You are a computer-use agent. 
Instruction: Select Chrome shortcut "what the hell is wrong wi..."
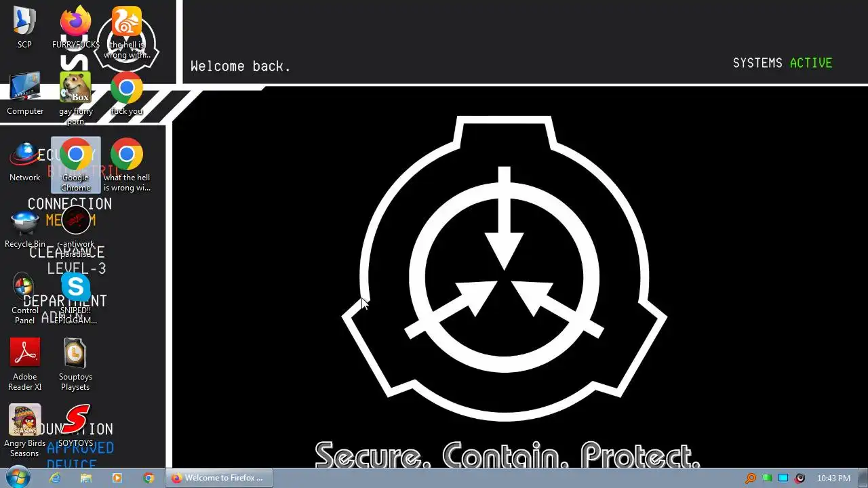127,165
